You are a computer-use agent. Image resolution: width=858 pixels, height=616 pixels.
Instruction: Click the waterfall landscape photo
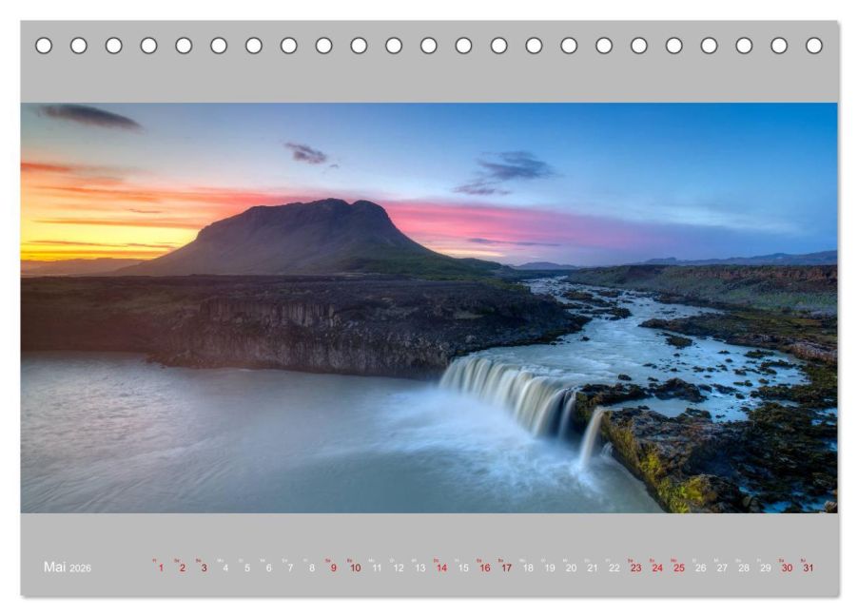click(429, 307)
